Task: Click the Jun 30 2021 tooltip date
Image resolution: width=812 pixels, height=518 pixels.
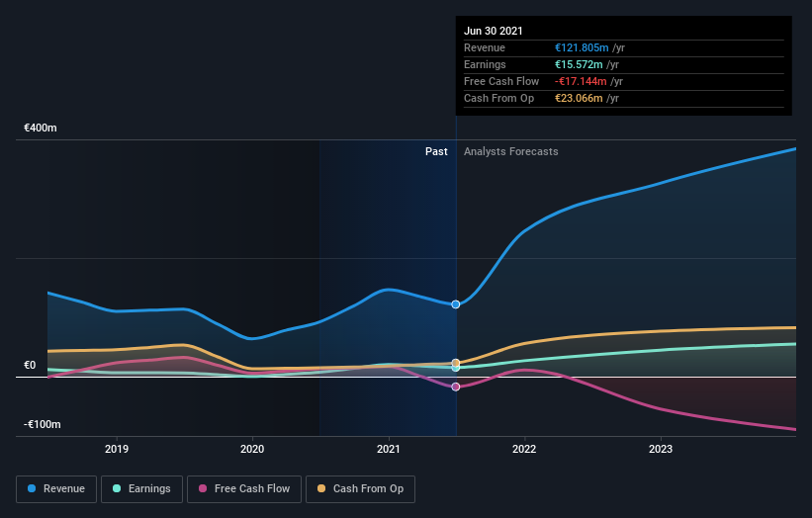Action: [x=493, y=31]
